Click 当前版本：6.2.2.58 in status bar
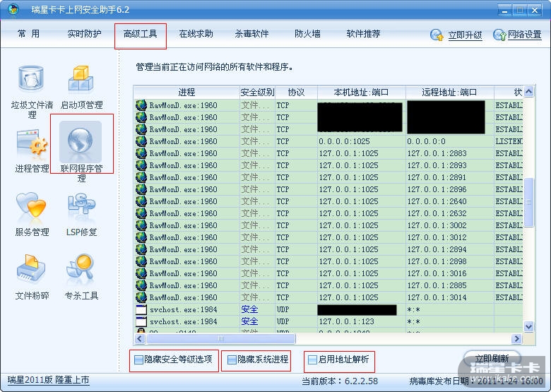551x392 pixels. coord(340,381)
